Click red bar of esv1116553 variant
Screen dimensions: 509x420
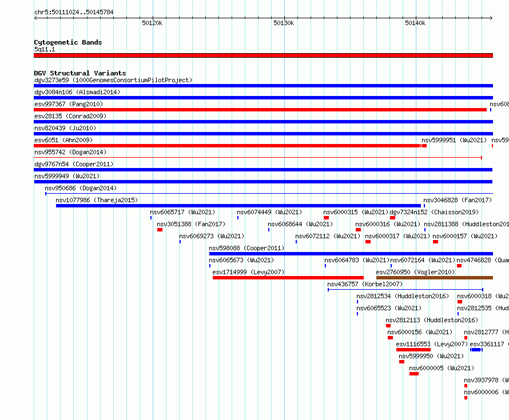click(x=413, y=350)
